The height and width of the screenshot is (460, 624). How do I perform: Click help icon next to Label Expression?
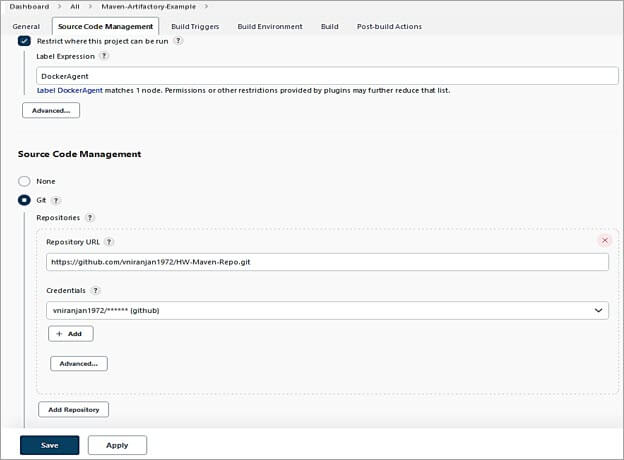[104, 56]
